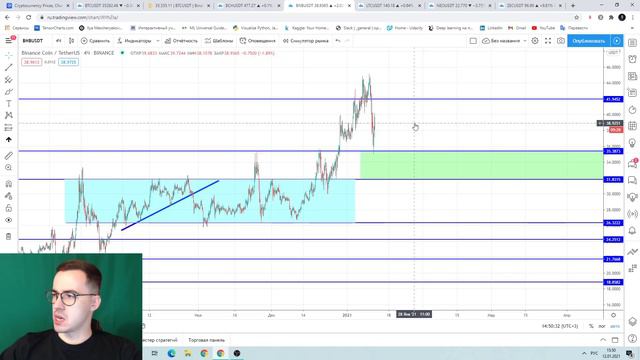Image resolution: width=640 pixels, height=360 pixels.
Task: Toggle magnet mode in the left toolbar
Action: (x=9, y=184)
